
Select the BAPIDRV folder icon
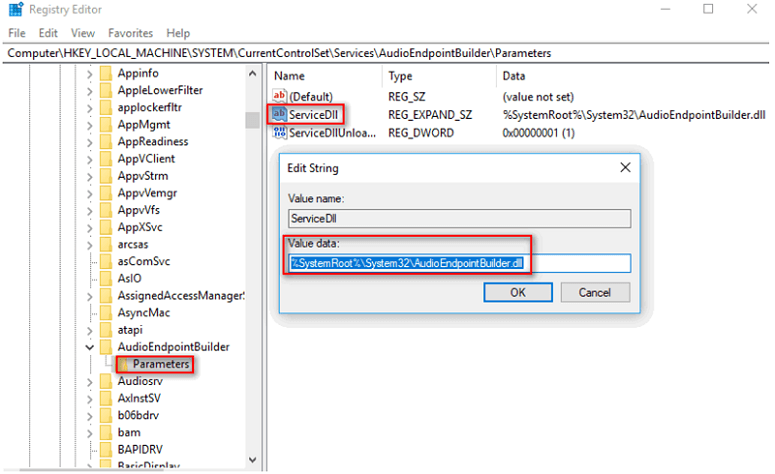click(x=106, y=450)
